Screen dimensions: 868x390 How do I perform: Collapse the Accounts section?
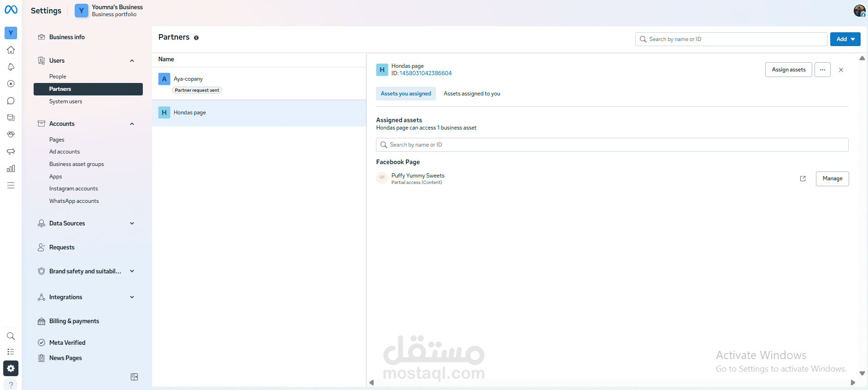coord(132,124)
